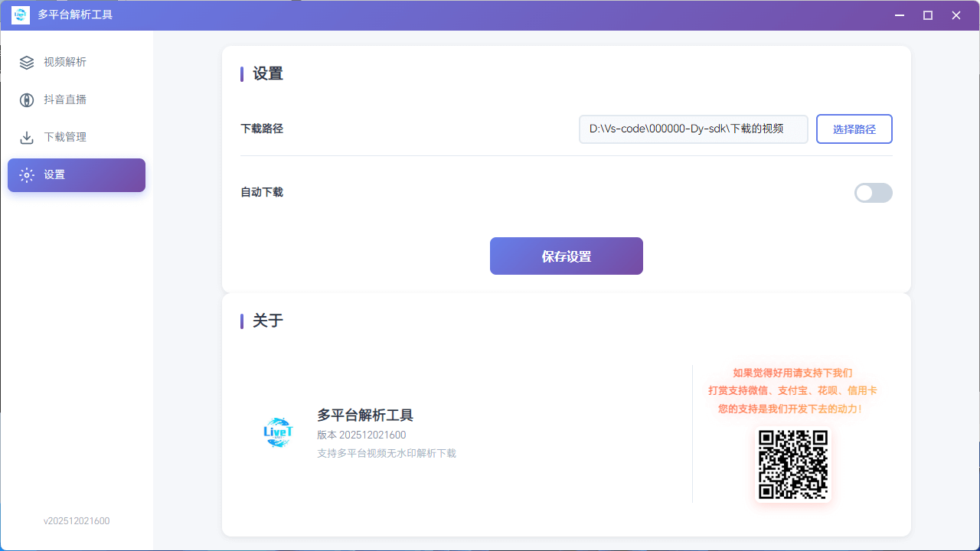Image resolution: width=980 pixels, height=551 pixels.
Task: Click the download path input field
Action: (x=693, y=129)
